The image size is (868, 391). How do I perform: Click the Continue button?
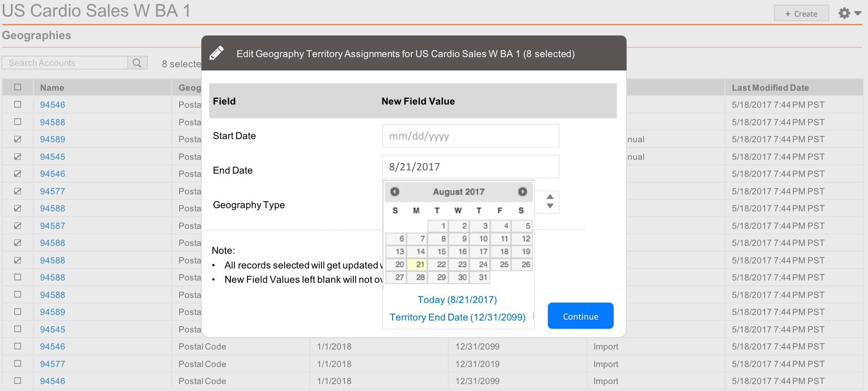click(580, 316)
